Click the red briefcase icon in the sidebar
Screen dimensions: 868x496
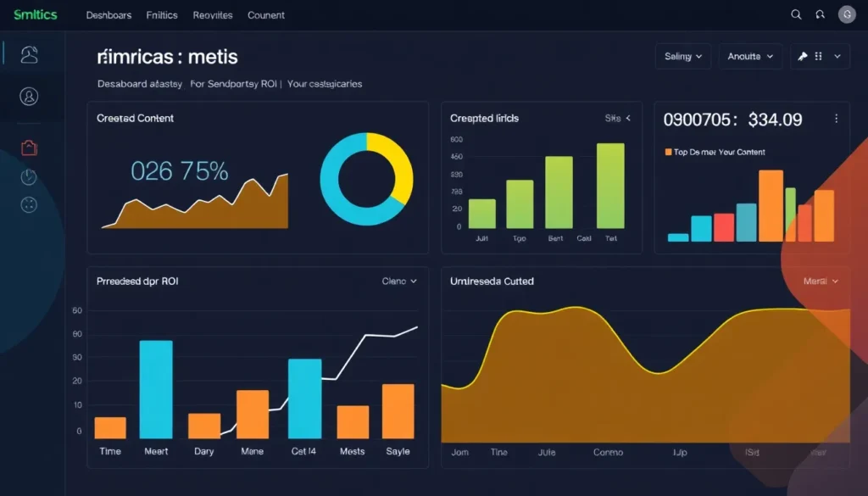pos(29,147)
